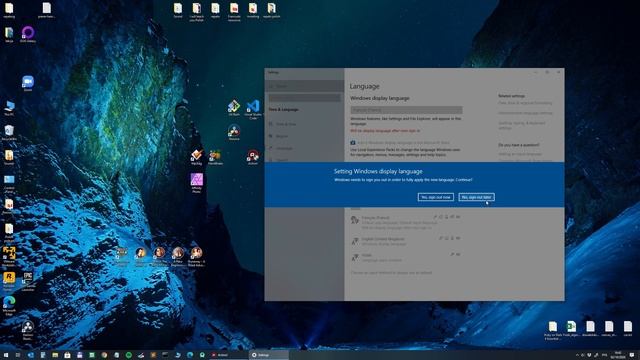Open Microsoft Store from the taskbar
Viewport: 640px width, 360px height.
coord(67,355)
